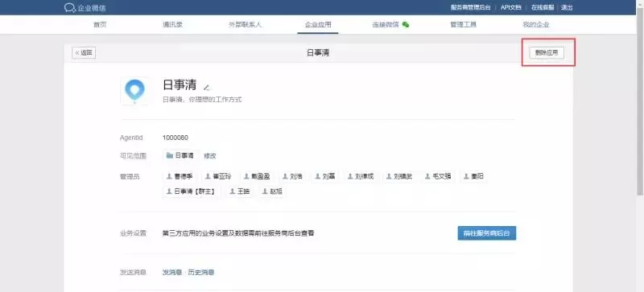This screenshot has width=644, height=292.
Task: Click the admin name 刘津成
Action: point(365,177)
